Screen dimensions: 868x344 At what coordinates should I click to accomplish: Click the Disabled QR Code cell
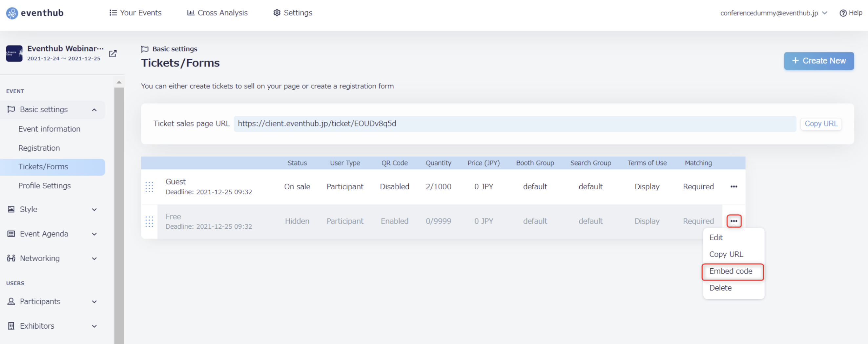point(394,186)
